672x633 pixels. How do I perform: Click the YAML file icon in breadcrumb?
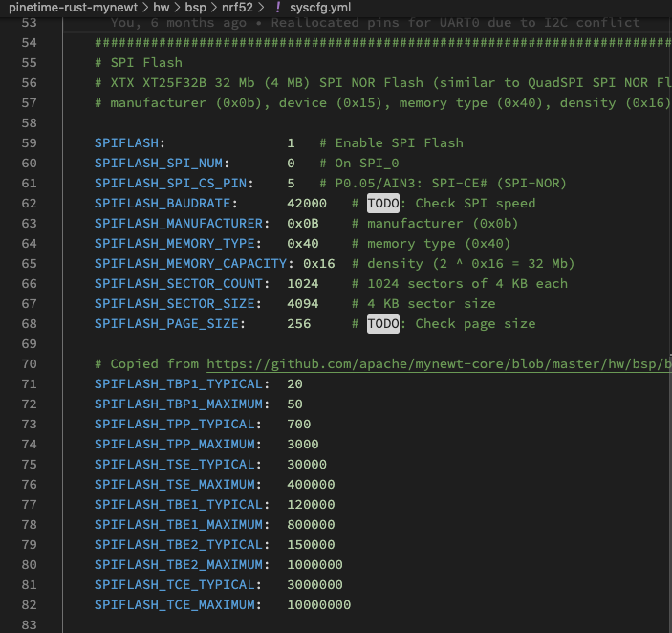pos(278,7)
